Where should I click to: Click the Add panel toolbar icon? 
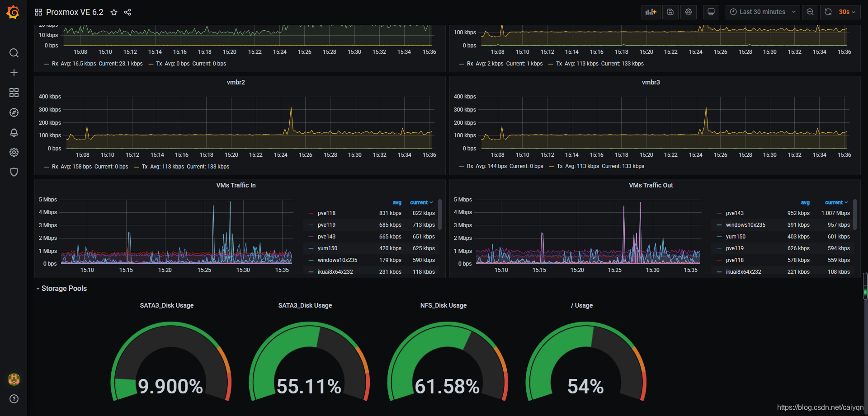[651, 12]
